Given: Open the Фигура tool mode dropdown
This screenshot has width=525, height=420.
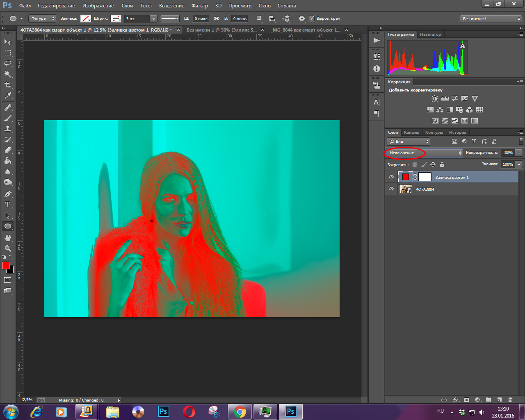Looking at the screenshot, I should point(42,18).
